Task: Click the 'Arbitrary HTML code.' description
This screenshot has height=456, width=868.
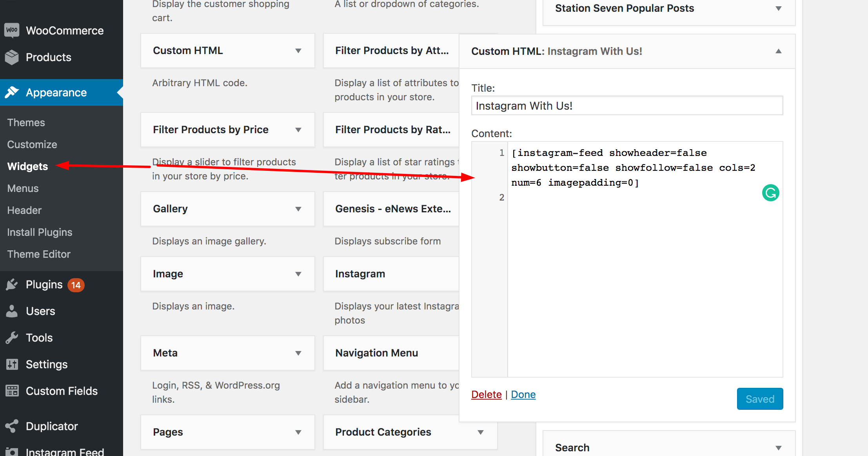Action: point(200,83)
